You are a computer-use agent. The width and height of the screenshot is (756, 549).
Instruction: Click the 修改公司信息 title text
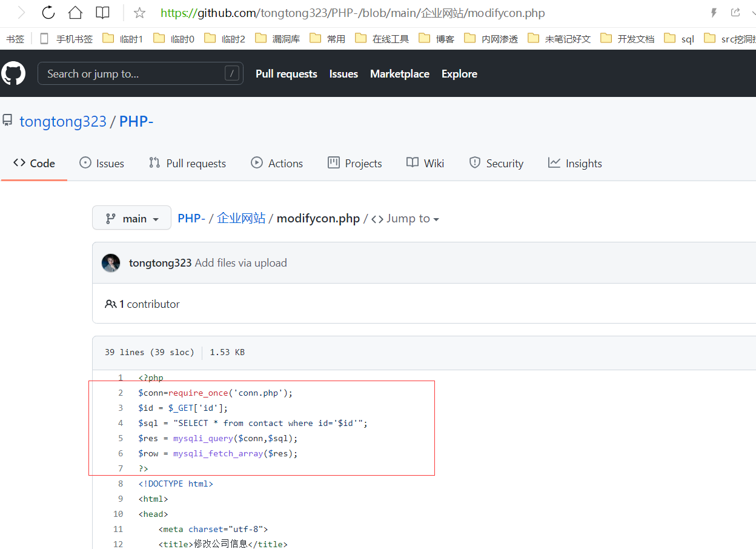coord(220,544)
